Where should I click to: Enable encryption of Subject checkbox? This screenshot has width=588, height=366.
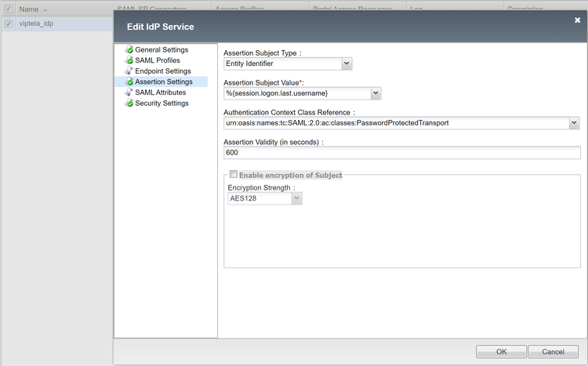[x=234, y=175]
